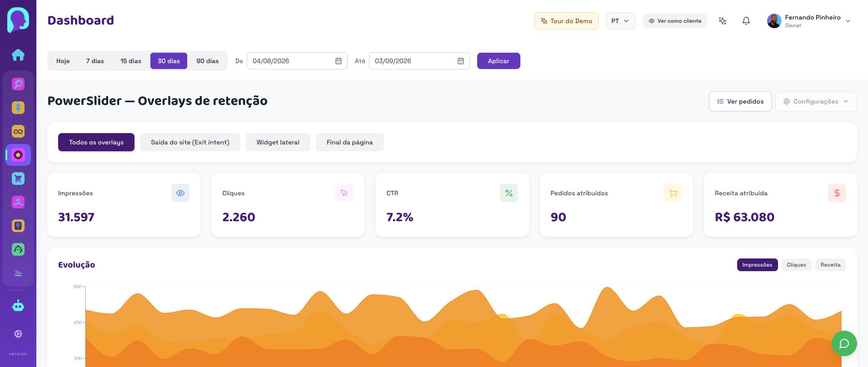Open the headset support sidebar icon
The image size is (868, 367).
pyautogui.click(x=18, y=249)
